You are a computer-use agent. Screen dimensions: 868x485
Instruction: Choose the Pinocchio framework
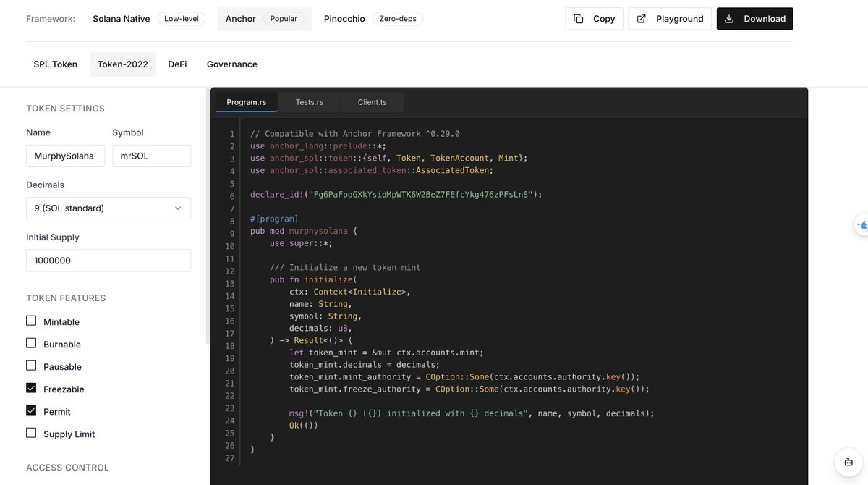[344, 19]
